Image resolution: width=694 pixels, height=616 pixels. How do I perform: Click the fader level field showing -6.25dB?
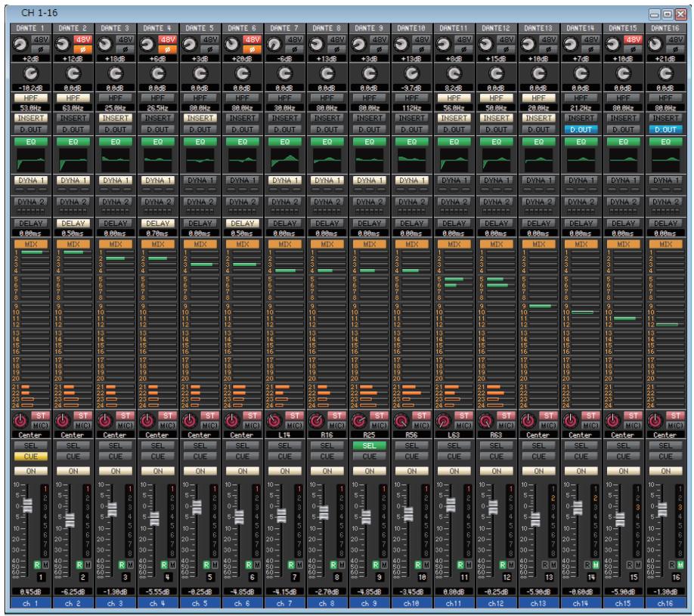coord(73,592)
